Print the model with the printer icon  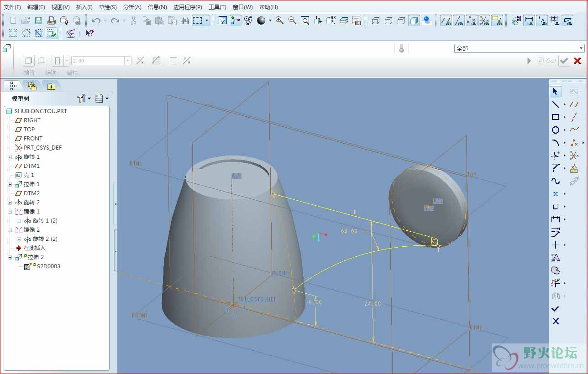[x=52, y=21]
